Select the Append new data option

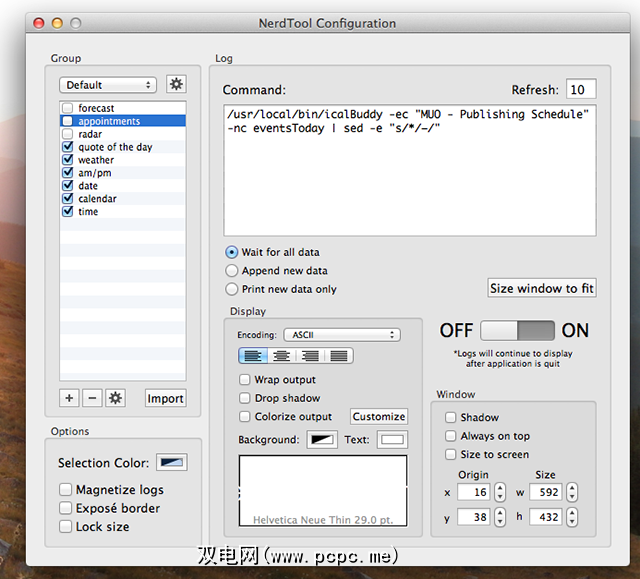click(232, 271)
